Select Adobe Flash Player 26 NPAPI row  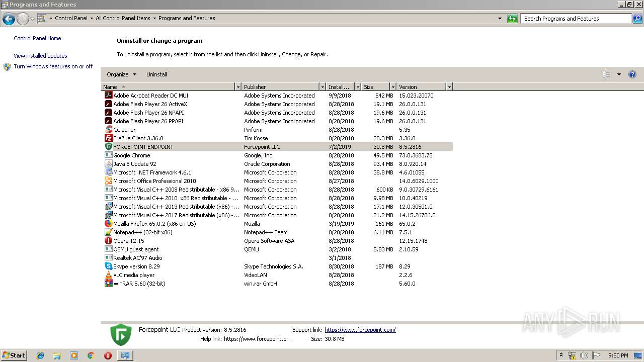coord(277,113)
